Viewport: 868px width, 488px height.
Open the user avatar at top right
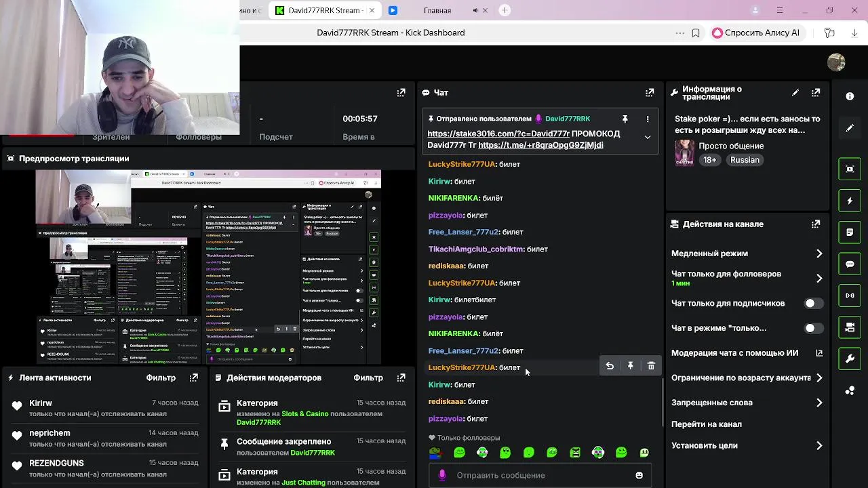(x=836, y=62)
